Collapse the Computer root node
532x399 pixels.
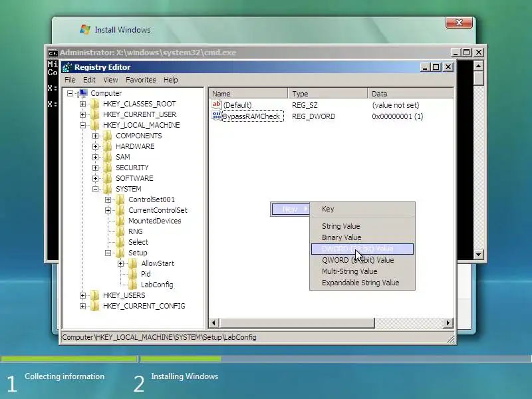pos(70,93)
